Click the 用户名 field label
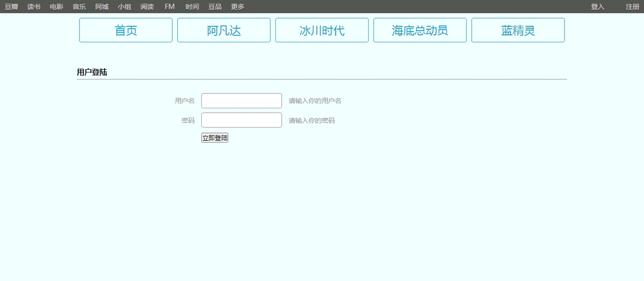Screen dimensions: 644x281 point(185,101)
